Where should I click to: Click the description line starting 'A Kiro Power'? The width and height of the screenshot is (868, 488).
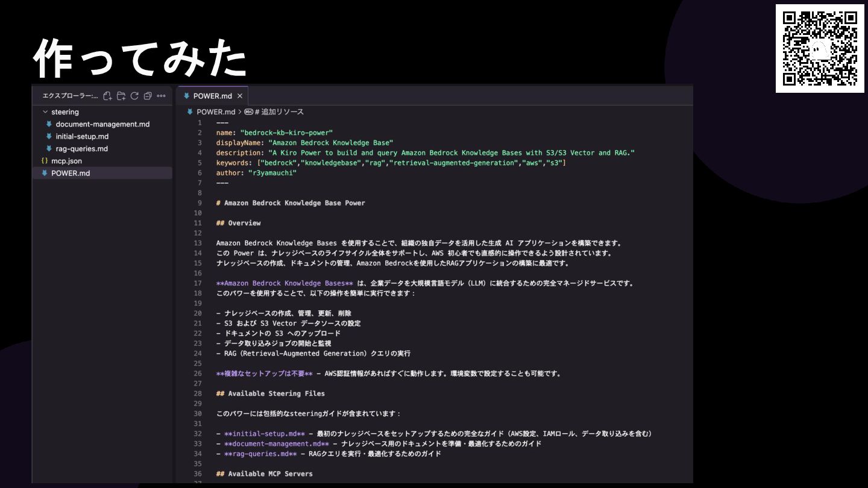(x=426, y=153)
